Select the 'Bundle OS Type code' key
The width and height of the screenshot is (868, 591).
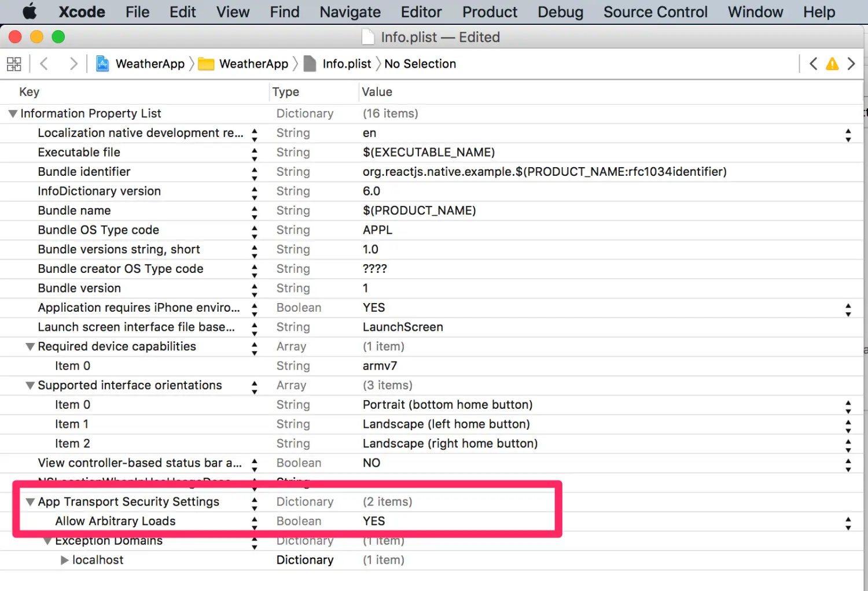[x=98, y=230]
